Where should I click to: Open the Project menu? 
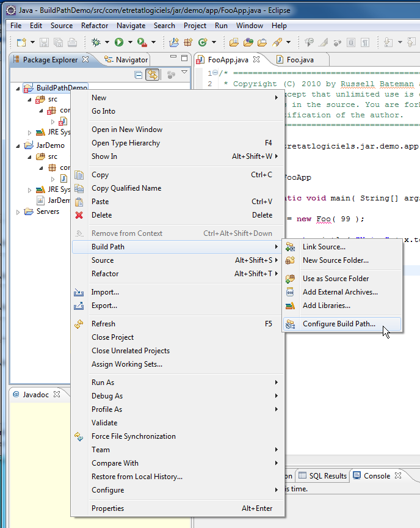[x=195, y=26]
